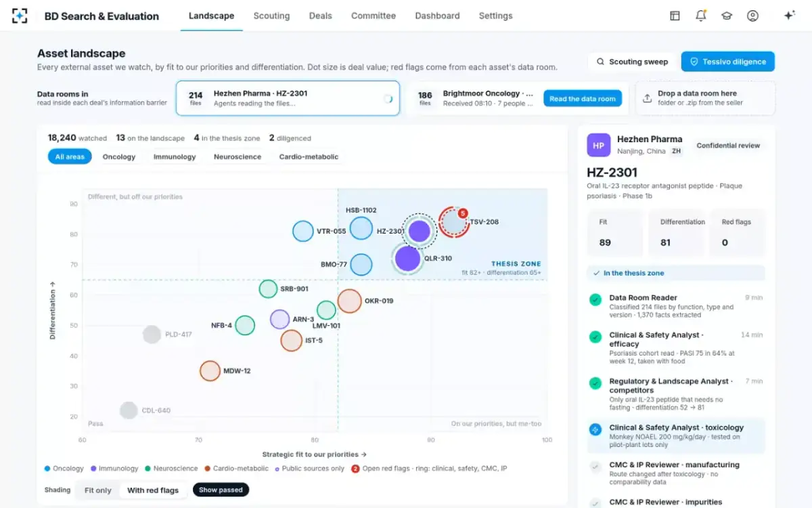Select the QLR-310 bubble

coord(407,258)
